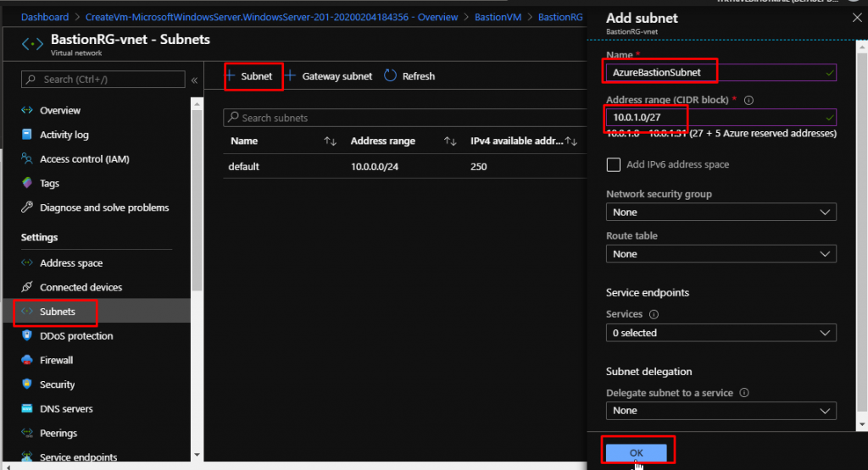Screen dimensions: 868x470
Task: Open Tags menu item
Action: 49,183
